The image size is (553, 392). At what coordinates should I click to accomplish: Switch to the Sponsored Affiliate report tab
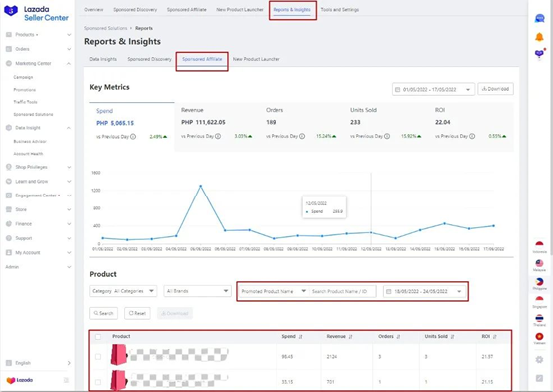202,59
